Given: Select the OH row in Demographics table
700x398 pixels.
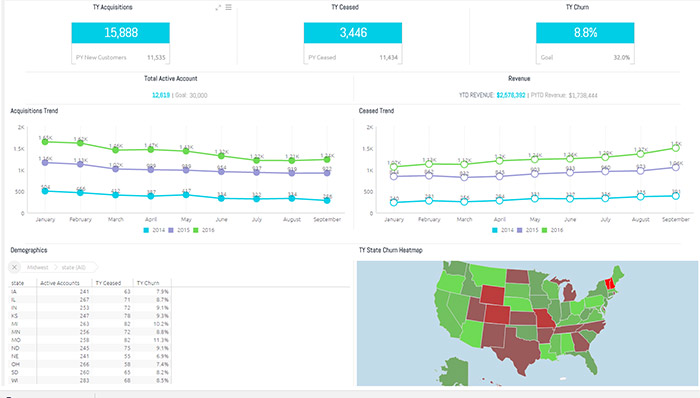Looking at the screenshot, I should click(x=90, y=364).
